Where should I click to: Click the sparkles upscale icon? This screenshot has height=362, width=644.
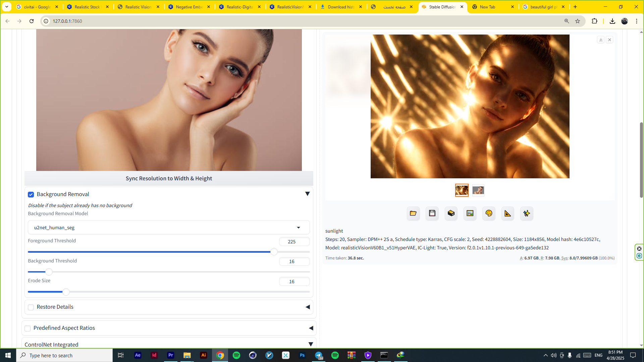pyautogui.click(x=527, y=214)
